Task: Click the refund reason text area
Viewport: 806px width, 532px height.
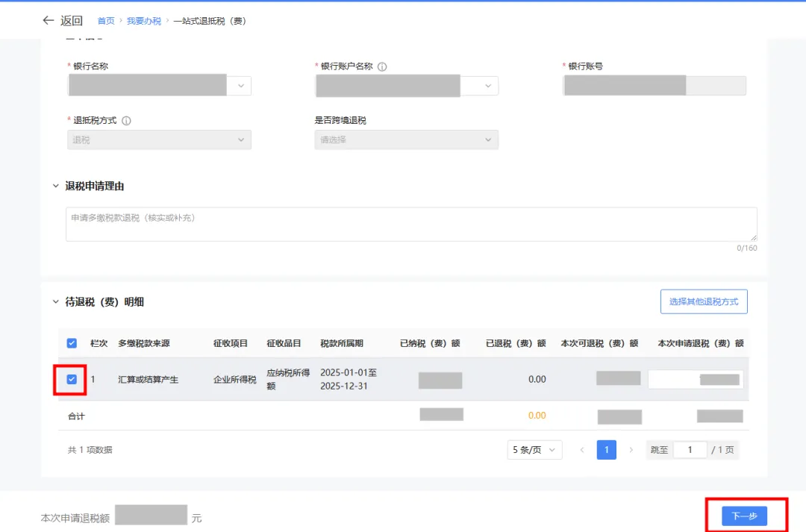Action: (x=411, y=224)
